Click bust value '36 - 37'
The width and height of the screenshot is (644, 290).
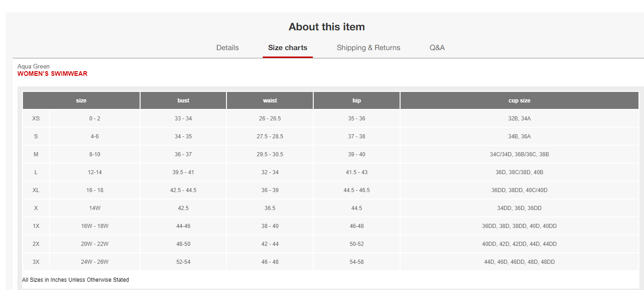click(183, 154)
